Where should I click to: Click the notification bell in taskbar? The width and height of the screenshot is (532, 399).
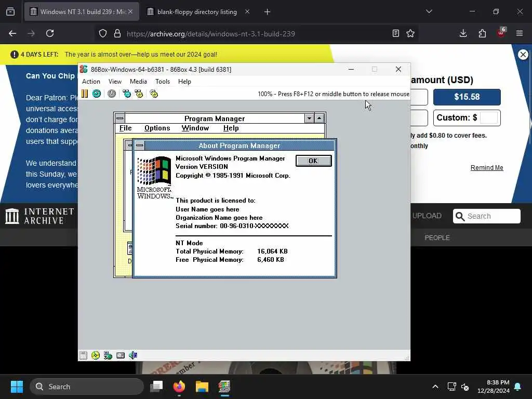(x=518, y=387)
